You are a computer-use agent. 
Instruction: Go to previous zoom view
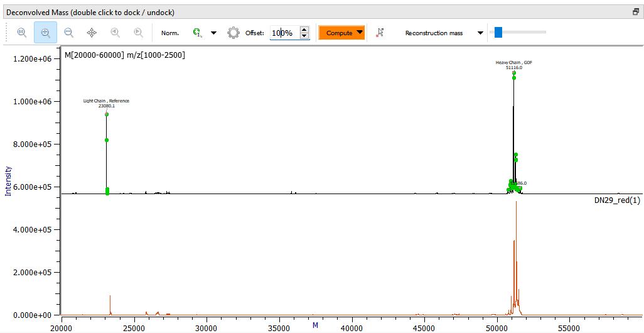[x=115, y=33]
